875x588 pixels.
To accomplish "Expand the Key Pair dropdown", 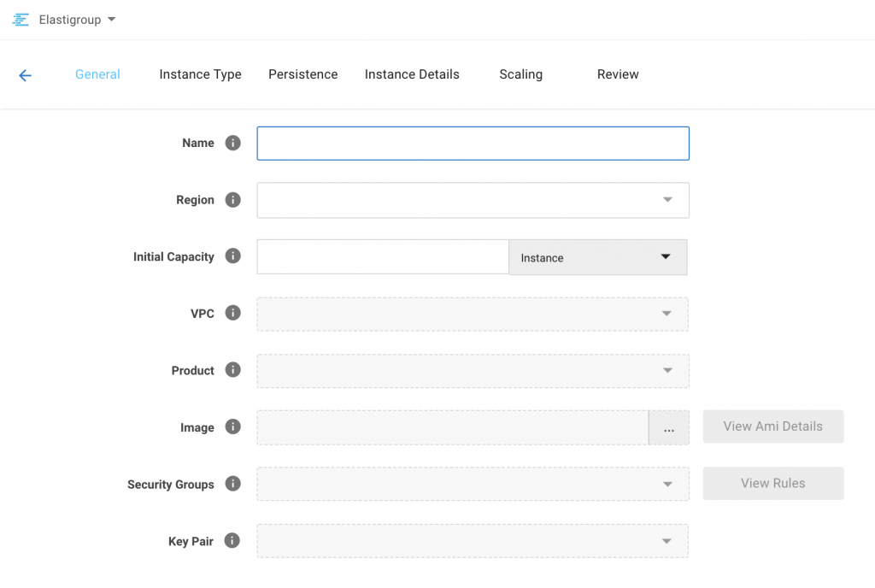I will pyautogui.click(x=667, y=540).
